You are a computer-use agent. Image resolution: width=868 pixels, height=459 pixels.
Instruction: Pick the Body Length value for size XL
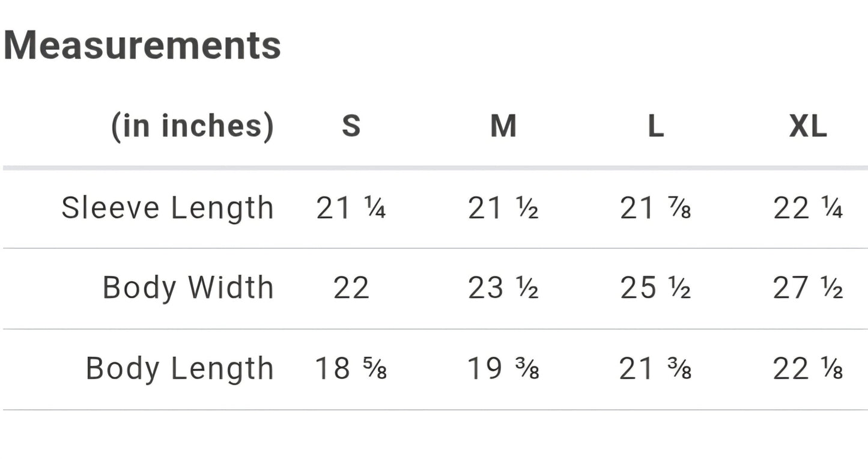[808, 368]
